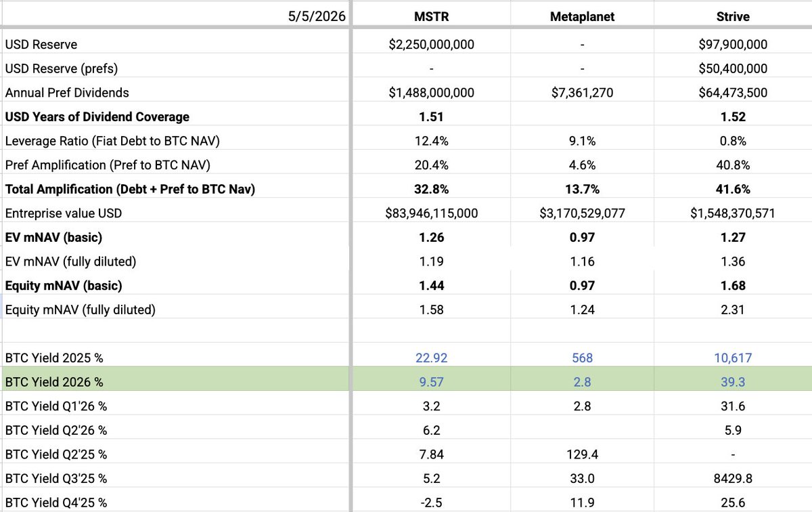Select Strive Q3'25 yield 8429.8
812x512 pixels.
click(x=733, y=479)
